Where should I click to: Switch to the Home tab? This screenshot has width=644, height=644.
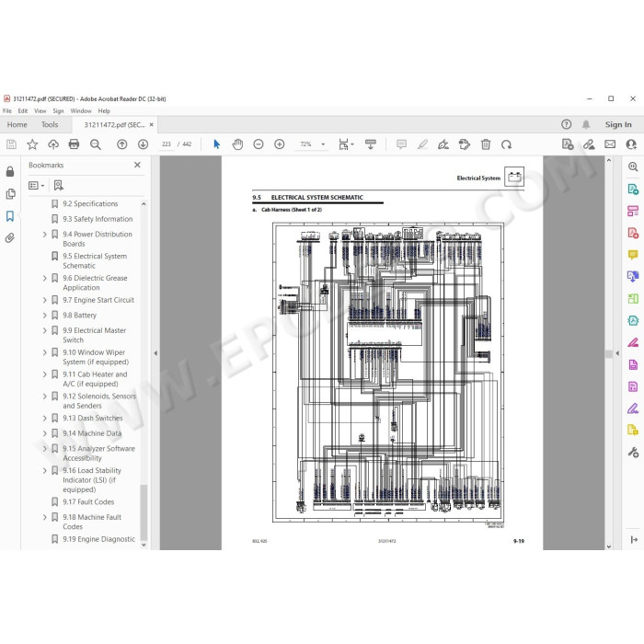coord(17,124)
